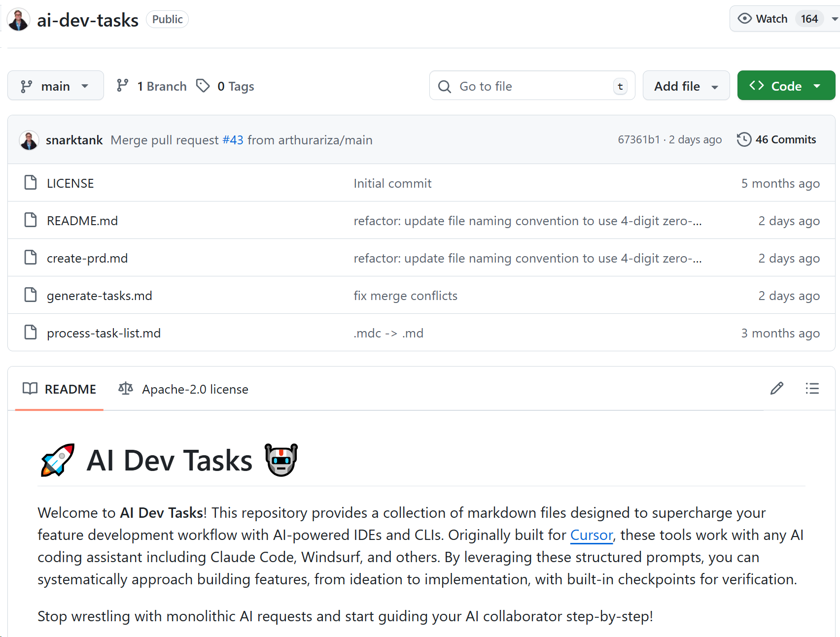Open README.md's refactor commit message
Viewport: 840px width, 637px height.
527,221
